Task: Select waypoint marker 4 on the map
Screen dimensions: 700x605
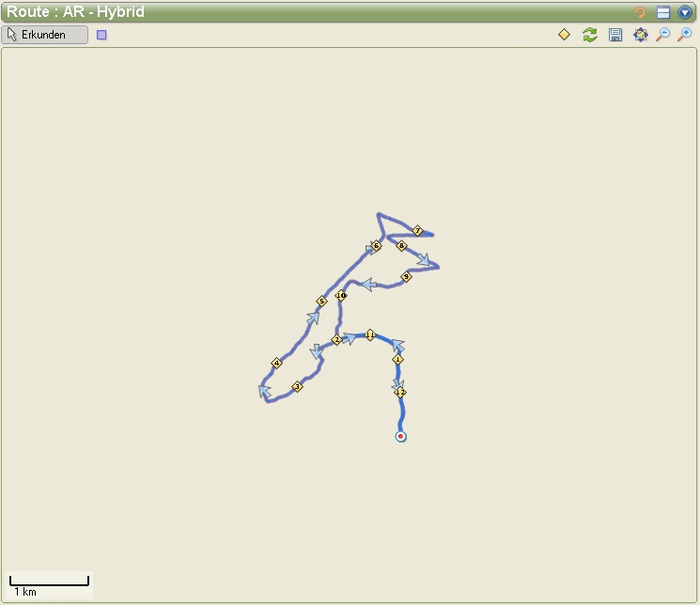Action: (276, 364)
